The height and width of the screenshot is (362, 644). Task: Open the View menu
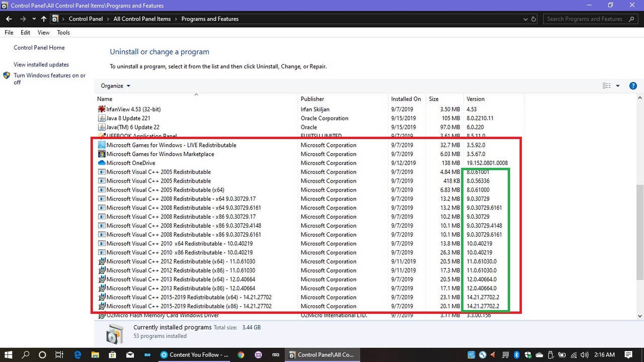tap(44, 33)
